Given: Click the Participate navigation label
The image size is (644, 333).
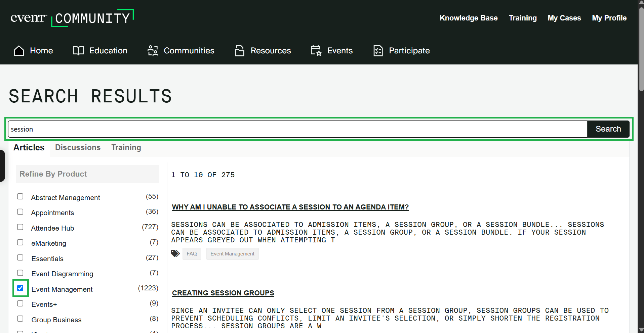Looking at the screenshot, I should point(409,51).
